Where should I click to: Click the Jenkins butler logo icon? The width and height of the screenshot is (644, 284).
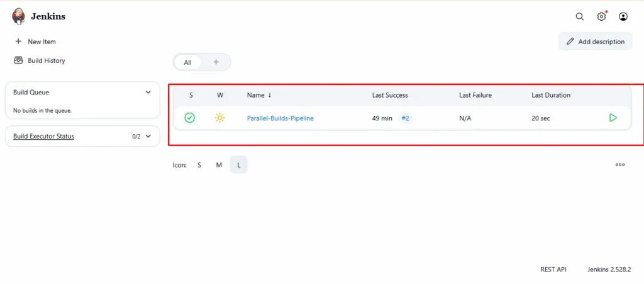coord(19,16)
